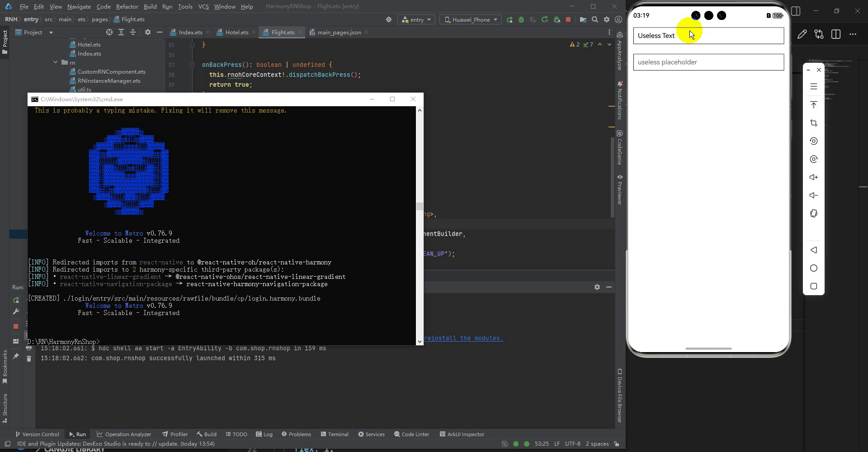Open the editor tabs more-options dots
868x452 pixels.
click(x=609, y=32)
